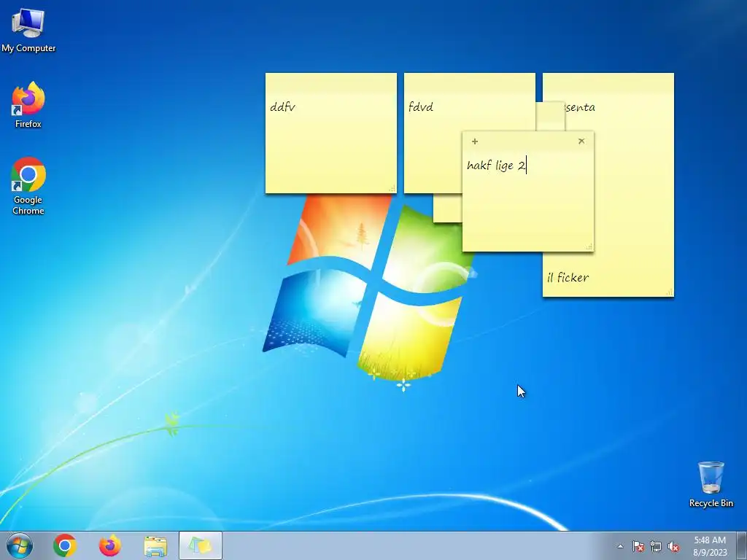Delete the 'hakf lige 2' note
This screenshot has width=747, height=560.
[581, 141]
